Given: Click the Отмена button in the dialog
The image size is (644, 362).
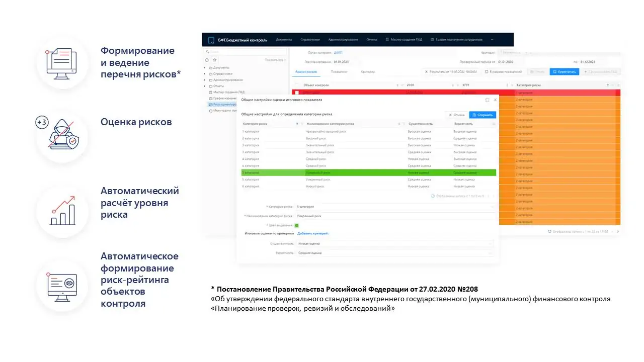Looking at the screenshot, I should (x=456, y=115).
